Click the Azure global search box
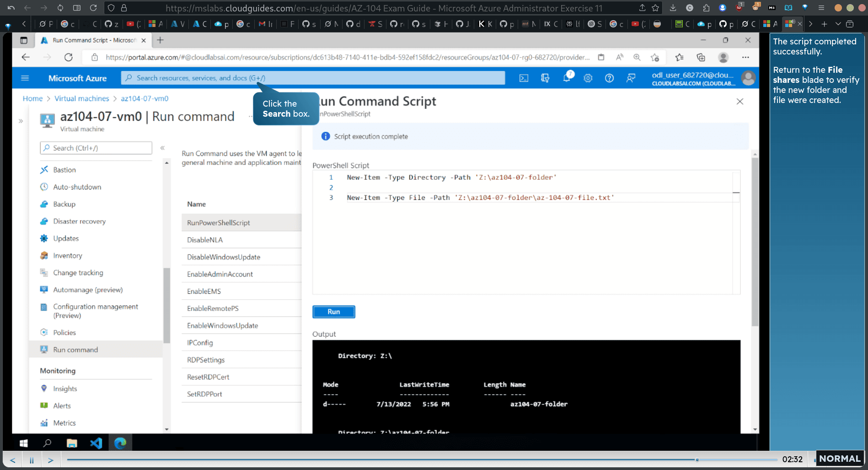Viewport: 868px width, 470px height. point(313,78)
